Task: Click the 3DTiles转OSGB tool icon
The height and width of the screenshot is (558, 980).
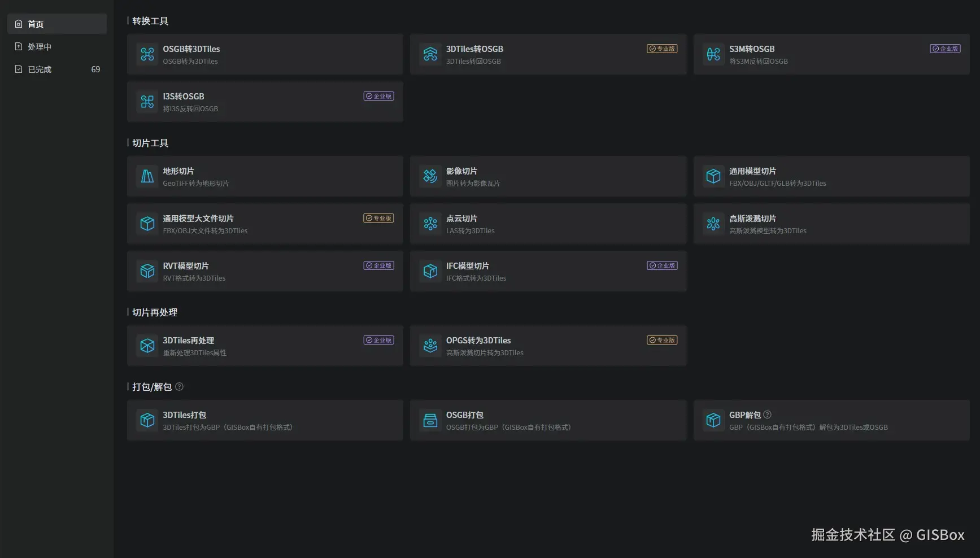Action: (430, 54)
